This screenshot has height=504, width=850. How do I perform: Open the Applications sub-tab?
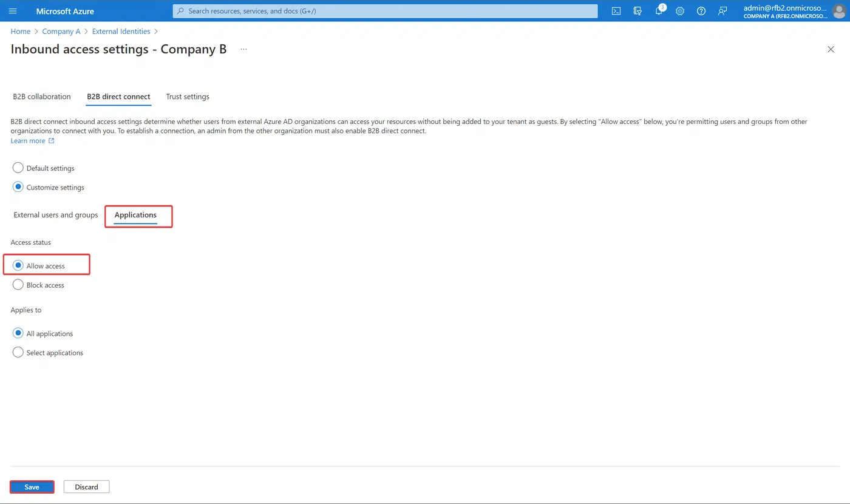(x=135, y=215)
